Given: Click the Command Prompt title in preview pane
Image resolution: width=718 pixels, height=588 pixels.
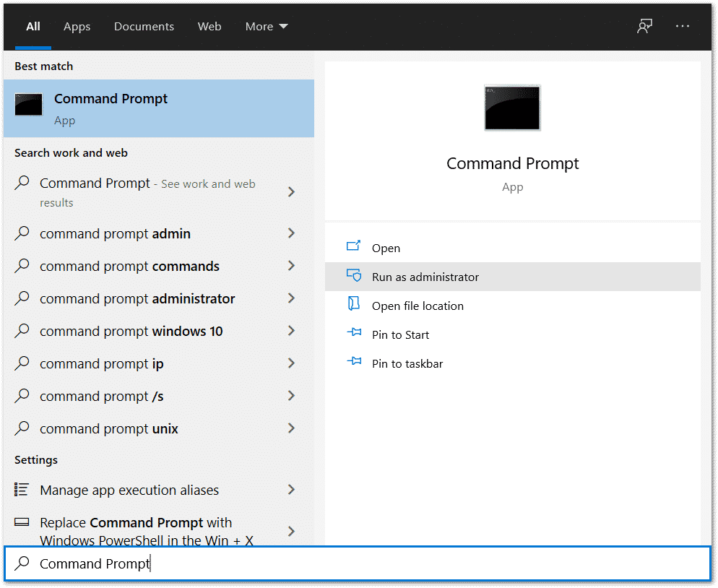Looking at the screenshot, I should click(512, 163).
